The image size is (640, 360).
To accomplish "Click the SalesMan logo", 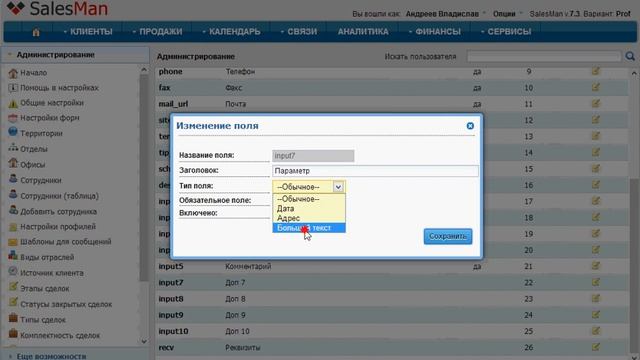I will point(58,8).
